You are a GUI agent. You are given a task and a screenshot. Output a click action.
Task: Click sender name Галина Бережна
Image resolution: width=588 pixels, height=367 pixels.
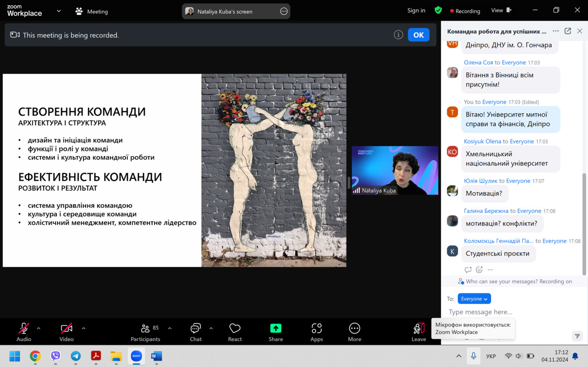[x=486, y=211]
